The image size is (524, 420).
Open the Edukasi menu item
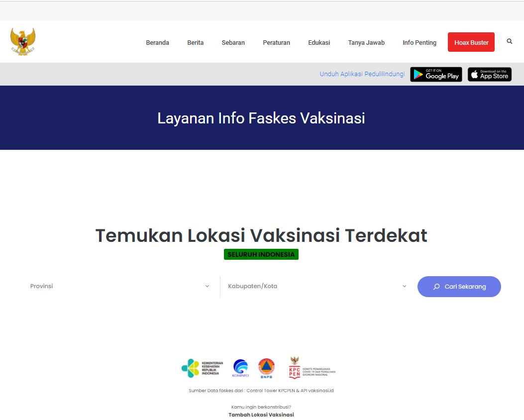(x=319, y=43)
